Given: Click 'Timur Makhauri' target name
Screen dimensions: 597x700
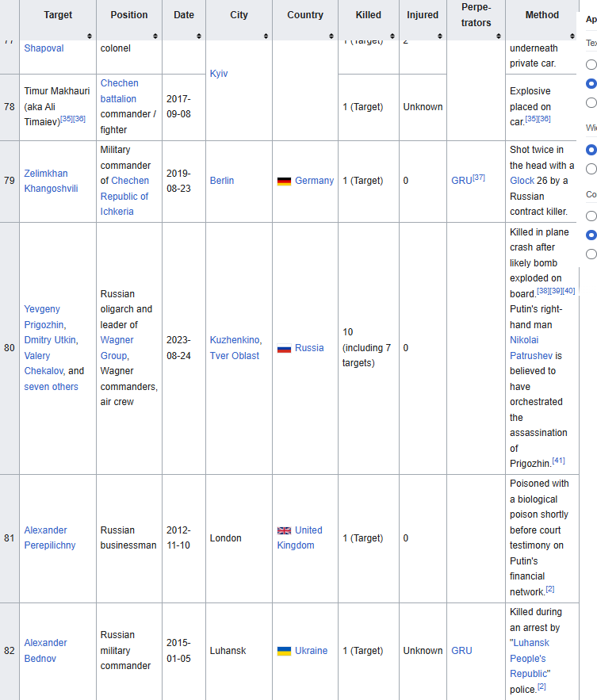Looking at the screenshot, I should (57, 91).
